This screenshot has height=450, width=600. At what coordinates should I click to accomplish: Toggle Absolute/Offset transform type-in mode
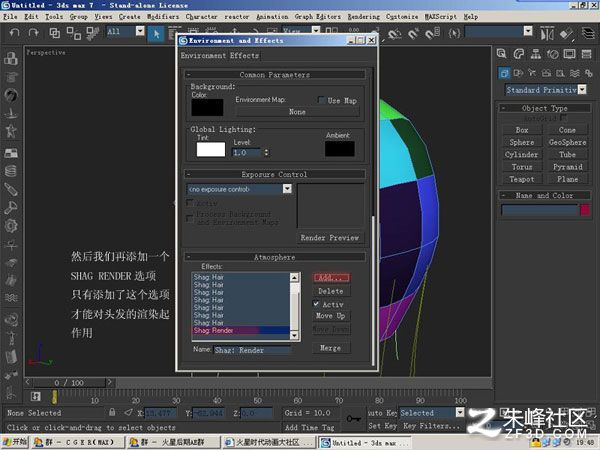tap(128, 412)
